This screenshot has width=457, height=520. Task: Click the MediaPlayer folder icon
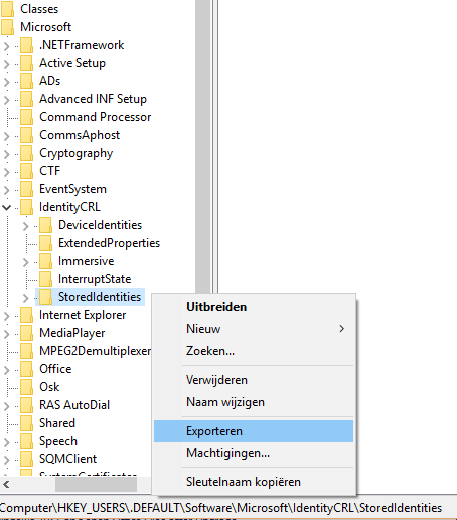pos(26,333)
